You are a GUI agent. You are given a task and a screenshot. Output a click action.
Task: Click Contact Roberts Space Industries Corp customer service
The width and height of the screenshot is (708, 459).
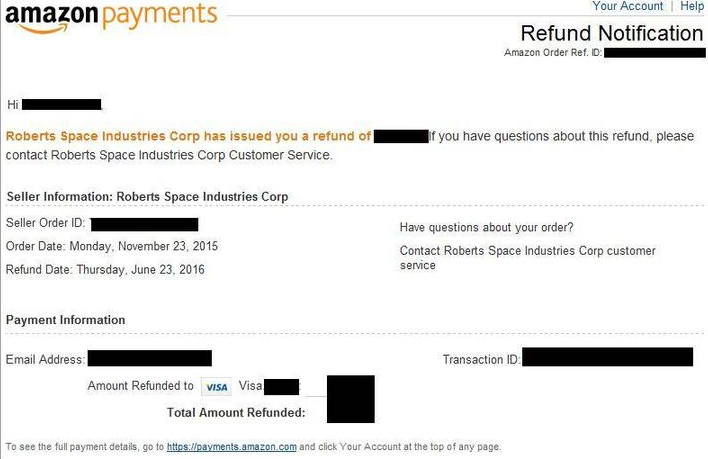tap(527, 258)
